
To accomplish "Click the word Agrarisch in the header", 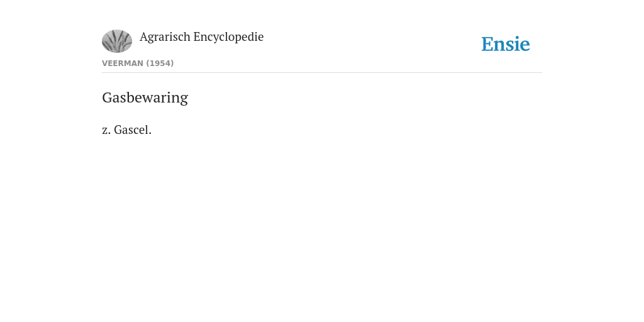I will point(165,37).
